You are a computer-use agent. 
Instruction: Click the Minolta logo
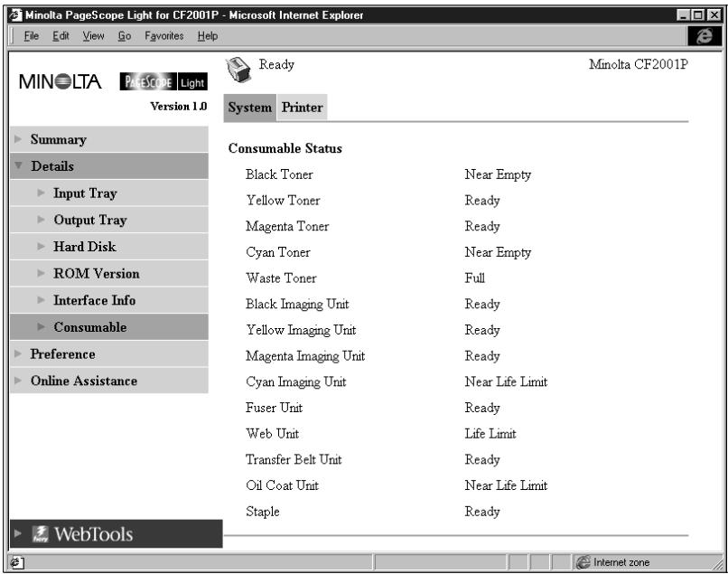click(61, 81)
